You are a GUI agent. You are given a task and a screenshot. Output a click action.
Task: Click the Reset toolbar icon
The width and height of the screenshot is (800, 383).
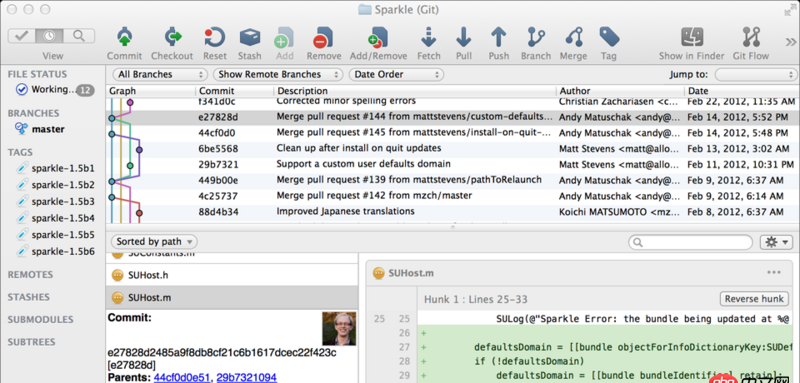[215, 37]
